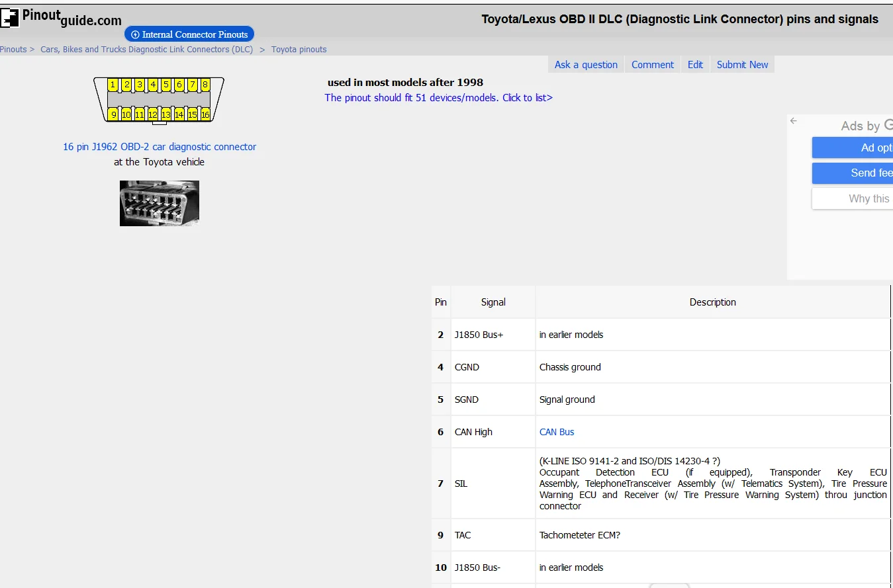Select the SGND signal cell

point(493,399)
